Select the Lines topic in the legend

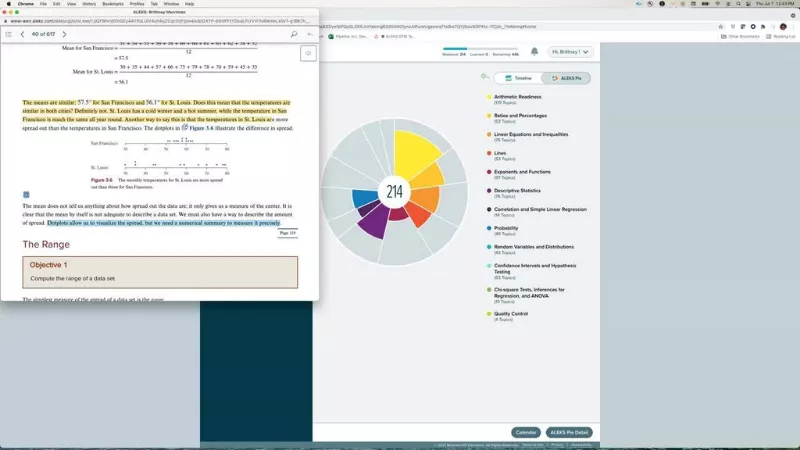coord(499,153)
